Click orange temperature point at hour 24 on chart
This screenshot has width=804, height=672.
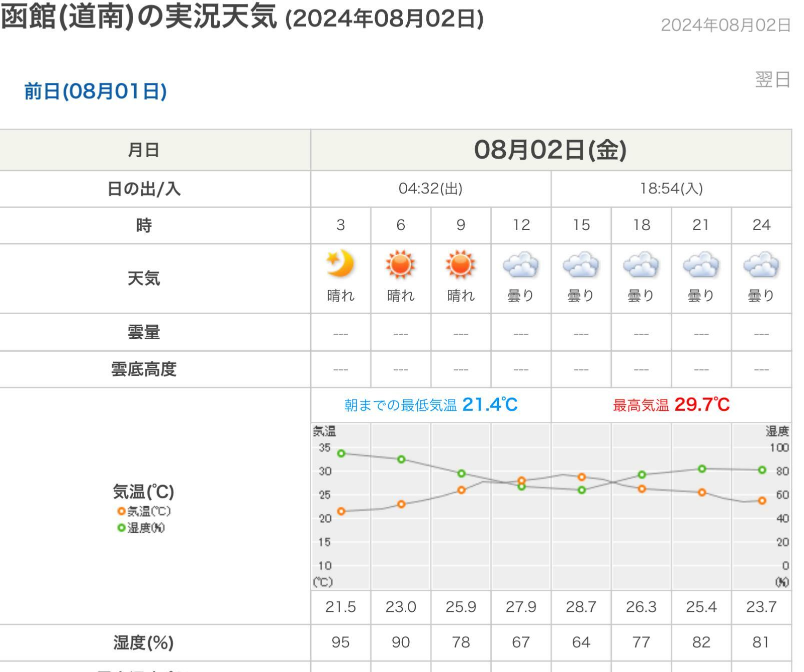coord(762,500)
